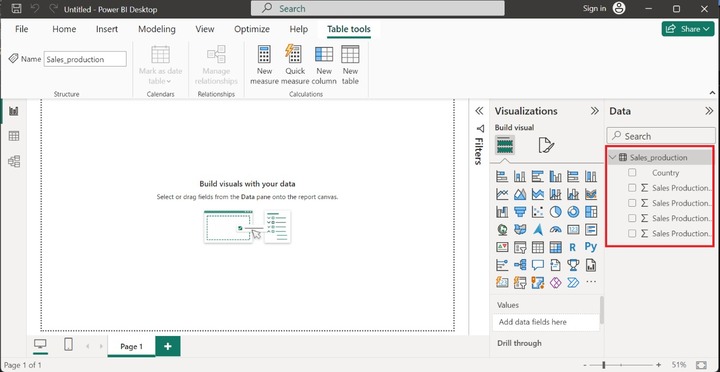Switch to Report view in left sidebar

(14, 111)
